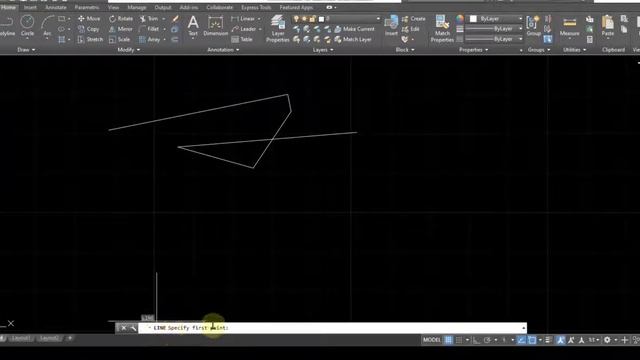Insert a Table

242,39
